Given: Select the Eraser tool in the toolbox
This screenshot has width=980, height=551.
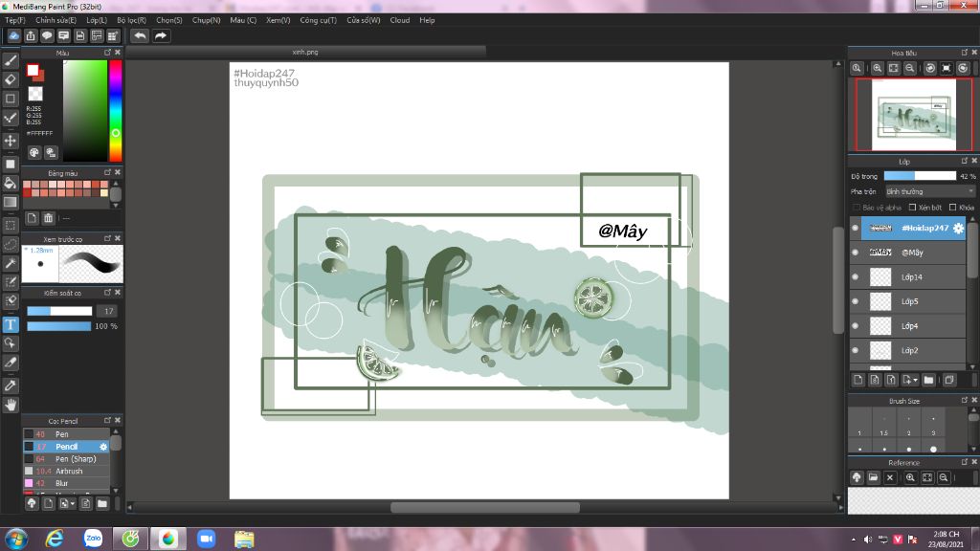Looking at the screenshot, I should tap(11, 79).
